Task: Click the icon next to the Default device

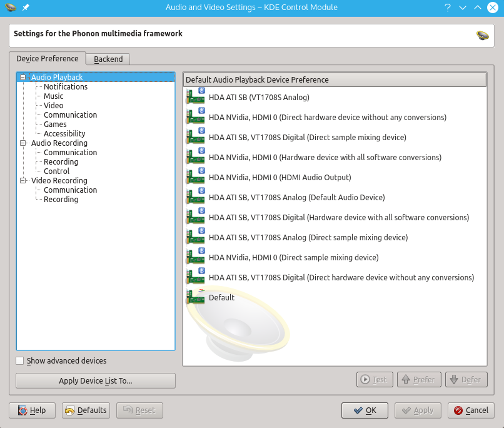Action: pyautogui.click(x=195, y=297)
